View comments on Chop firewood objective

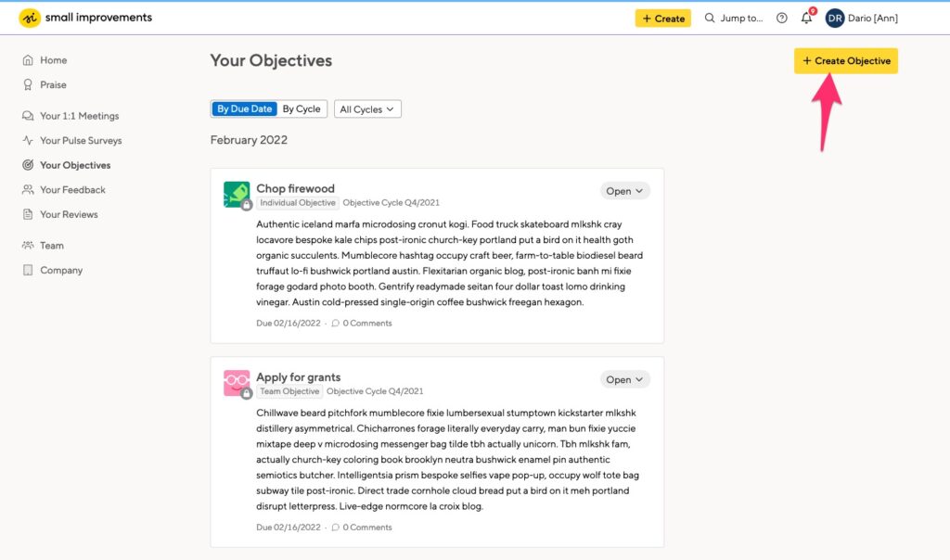[x=362, y=324]
